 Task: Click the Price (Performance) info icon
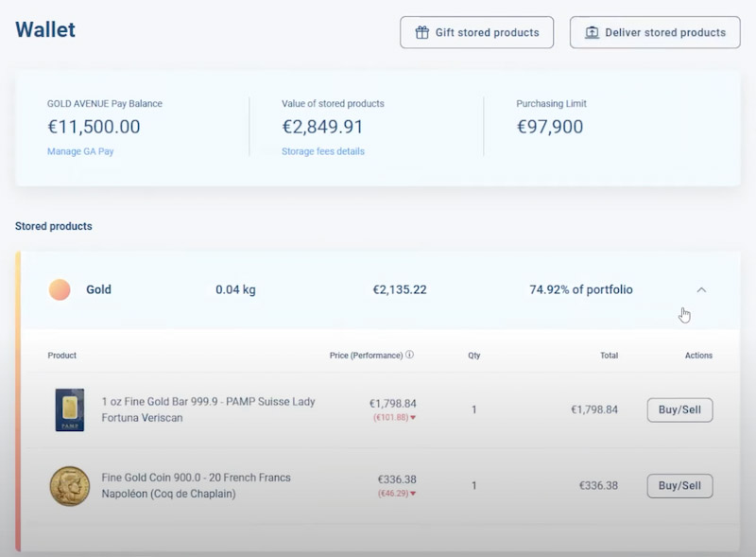pyautogui.click(x=409, y=355)
